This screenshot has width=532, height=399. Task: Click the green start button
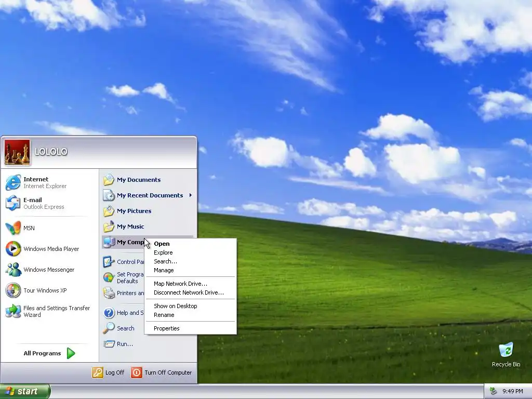click(25, 391)
